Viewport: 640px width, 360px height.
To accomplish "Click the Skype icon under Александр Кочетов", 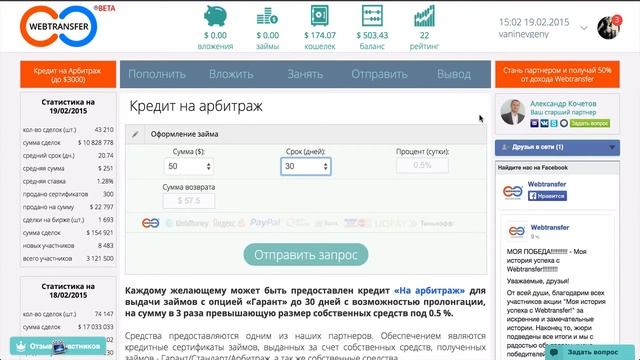I will [x=554, y=123].
